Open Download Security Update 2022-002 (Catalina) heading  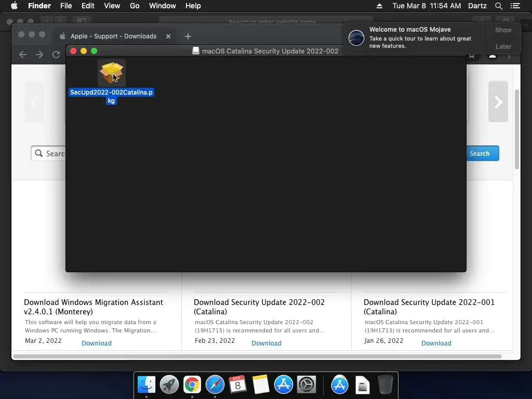pos(259,307)
